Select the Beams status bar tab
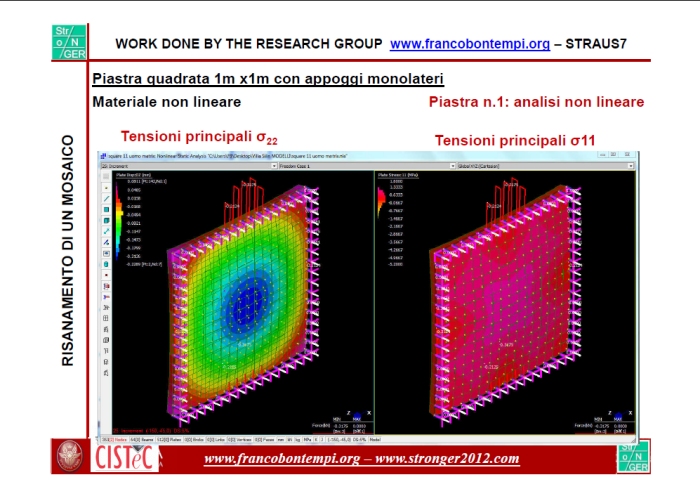 [146, 439]
